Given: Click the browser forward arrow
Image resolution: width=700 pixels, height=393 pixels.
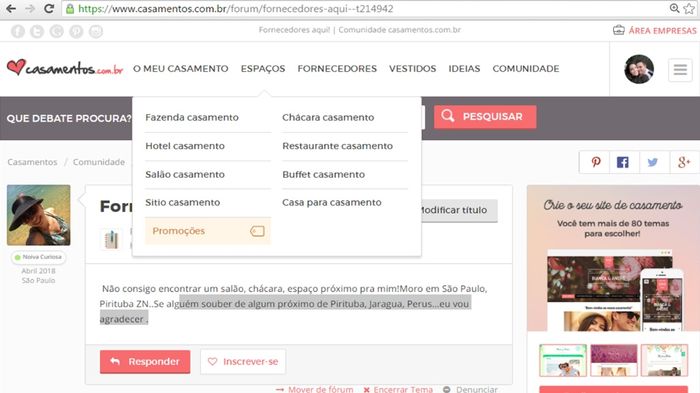Looking at the screenshot, I should pyautogui.click(x=29, y=8).
